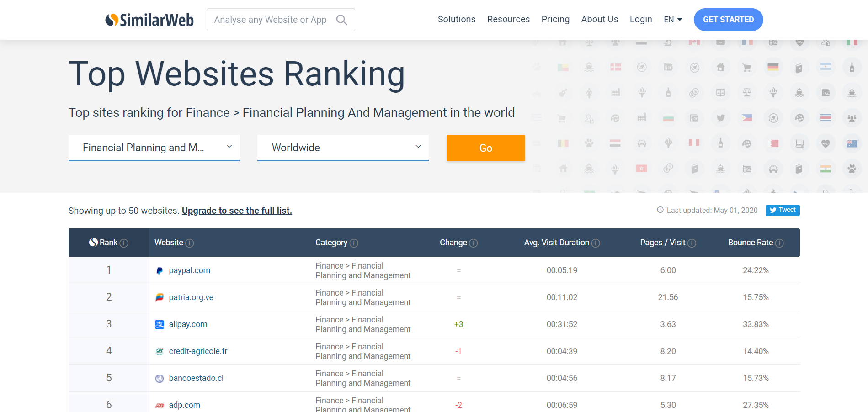Click the info icon next to Category
The width and height of the screenshot is (868, 412).
(354, 243)
